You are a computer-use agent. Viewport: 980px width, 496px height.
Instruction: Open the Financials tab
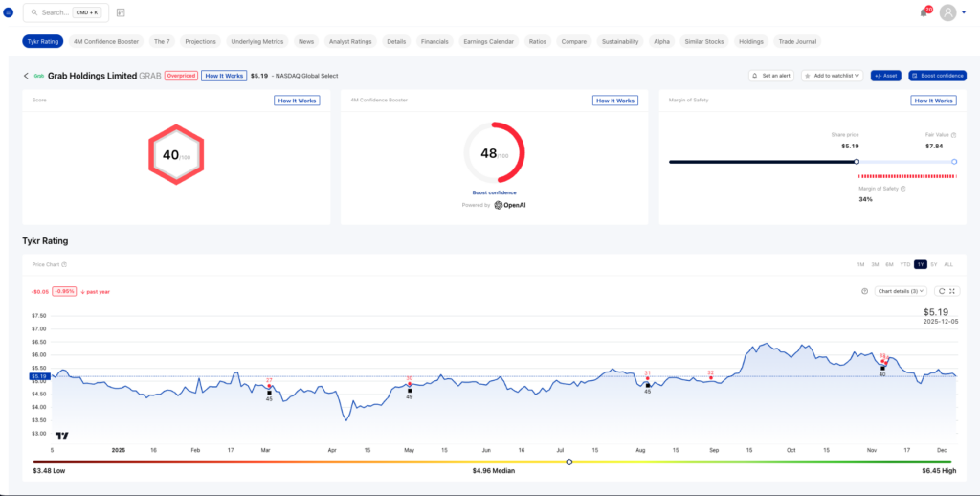(x=435, y=41)
